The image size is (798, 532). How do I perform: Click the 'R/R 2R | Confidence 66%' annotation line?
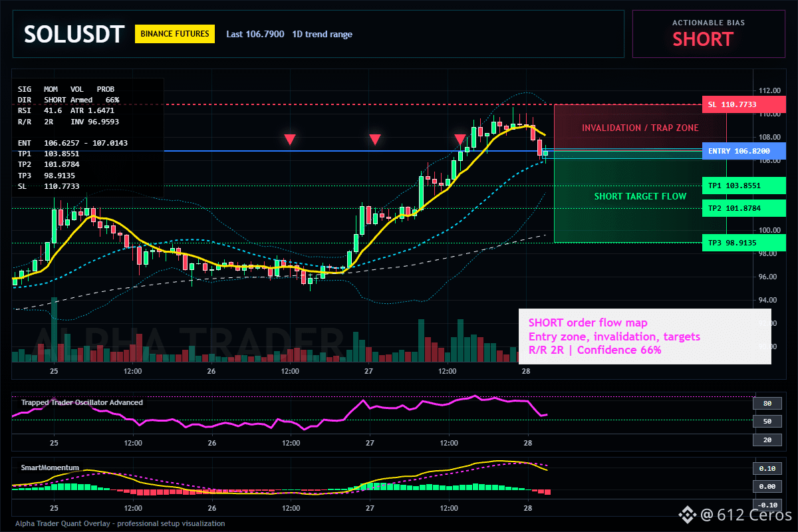(x=595, y=350)
